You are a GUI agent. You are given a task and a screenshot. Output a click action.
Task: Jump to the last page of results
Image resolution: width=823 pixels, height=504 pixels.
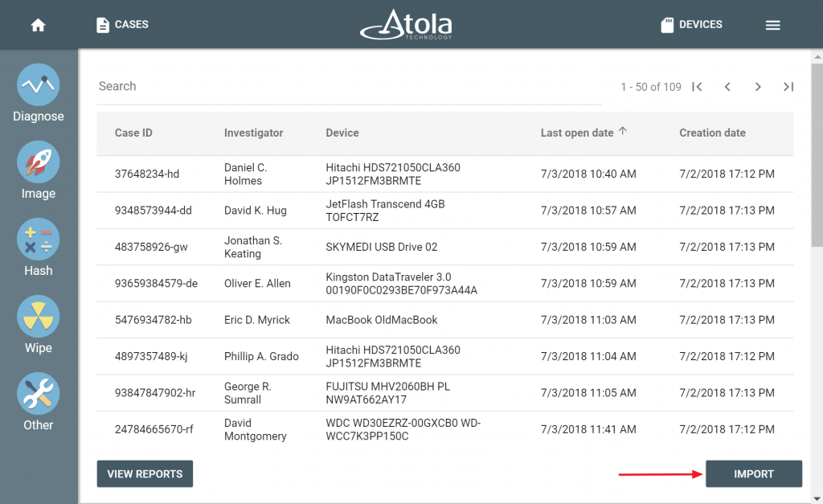788,87
